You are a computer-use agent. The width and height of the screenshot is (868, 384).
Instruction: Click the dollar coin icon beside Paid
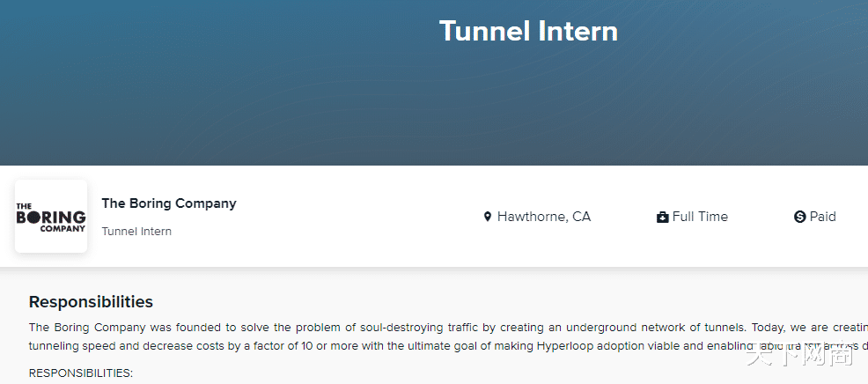point(799,217)
